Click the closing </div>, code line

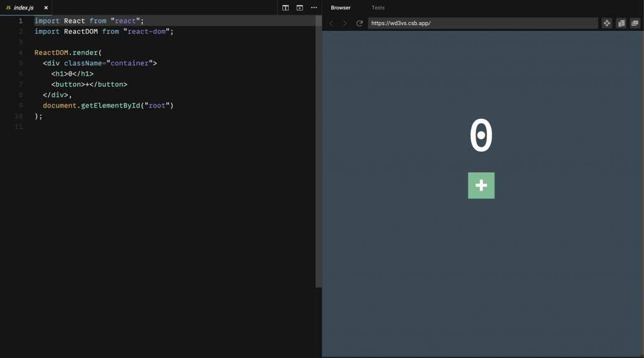[x=57, y=95]
